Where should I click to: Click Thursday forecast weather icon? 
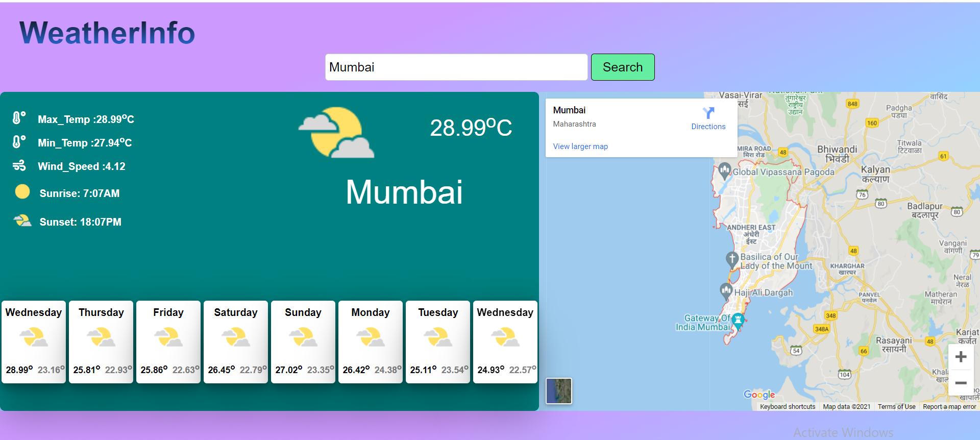pyautogui.click(x=101, y=337)
